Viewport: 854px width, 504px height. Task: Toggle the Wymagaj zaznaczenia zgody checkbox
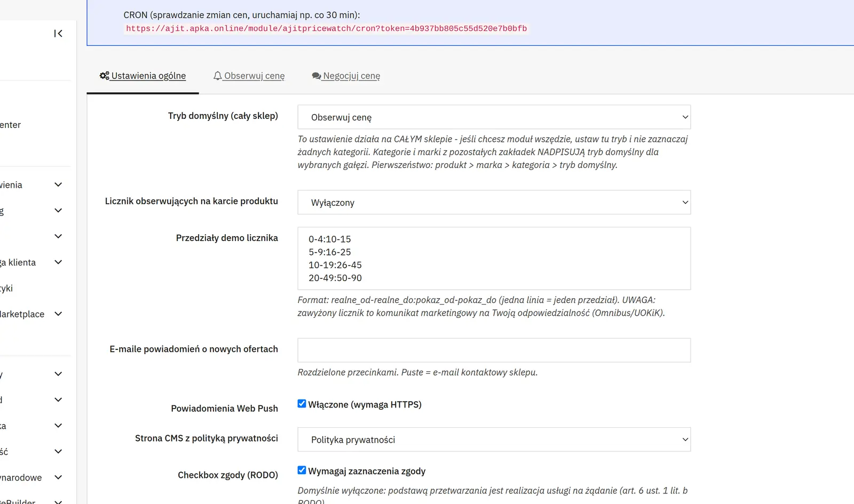pos(302,470)
